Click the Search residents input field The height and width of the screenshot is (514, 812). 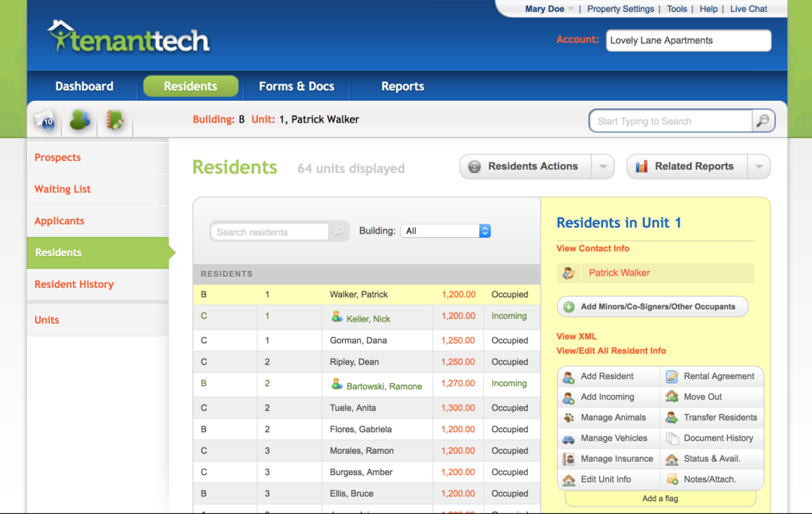click(x=271, y=230)
